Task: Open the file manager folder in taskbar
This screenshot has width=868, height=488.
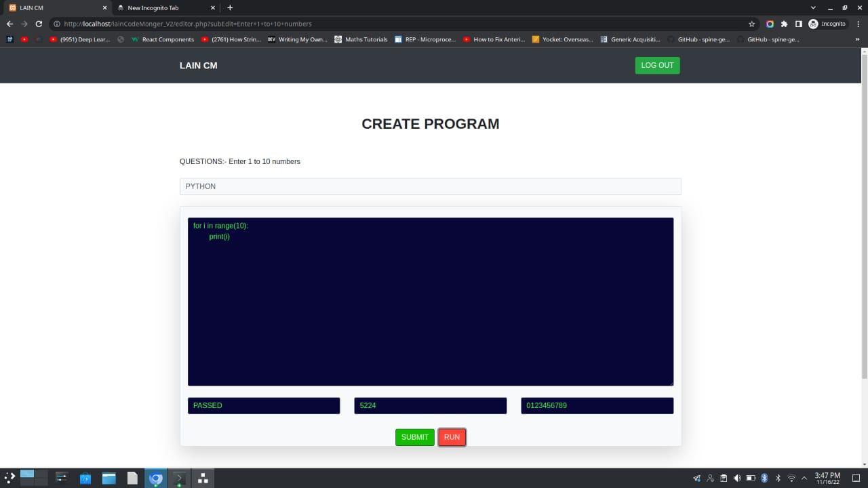Action: tap(109, 478)
